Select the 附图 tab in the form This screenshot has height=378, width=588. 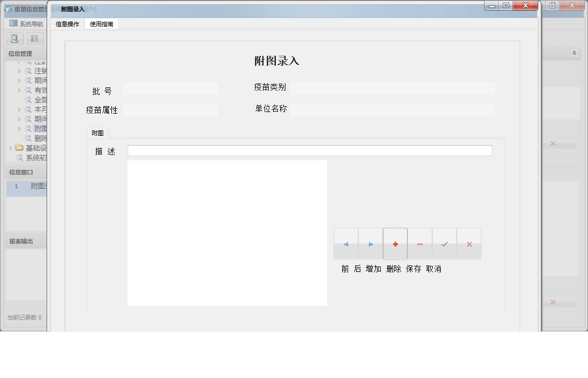coord(97,133)
